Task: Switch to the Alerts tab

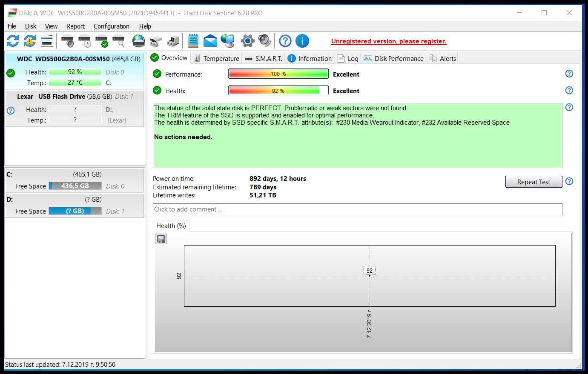Action: click(x=443, y=59)
